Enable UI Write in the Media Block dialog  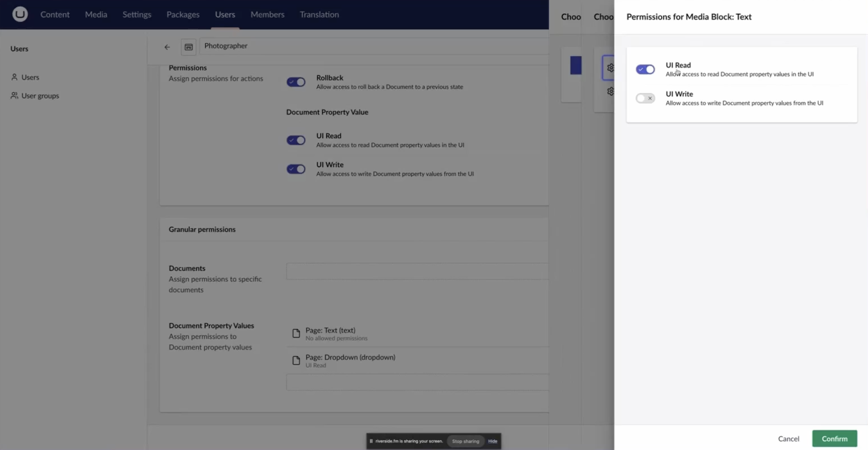point(645,98)
